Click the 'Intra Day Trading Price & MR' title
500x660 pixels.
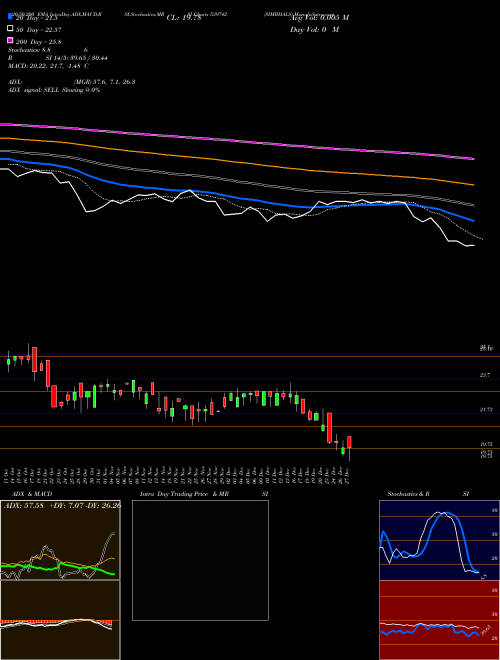tap(184, 494)
